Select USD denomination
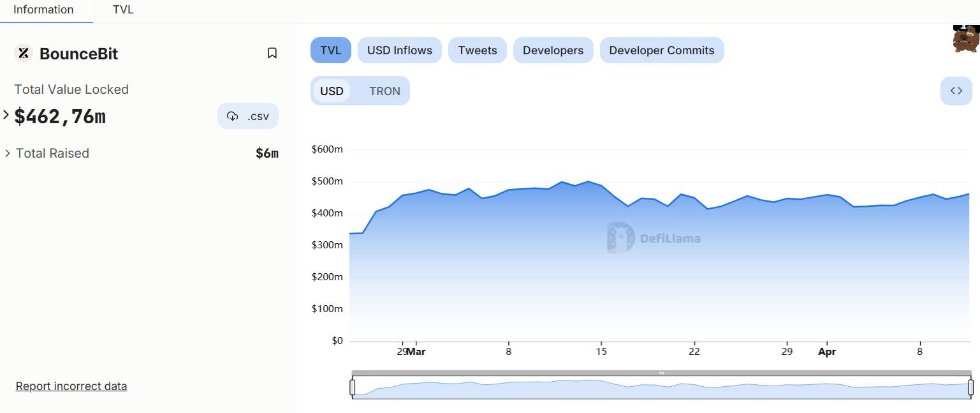 coord(332,91)
